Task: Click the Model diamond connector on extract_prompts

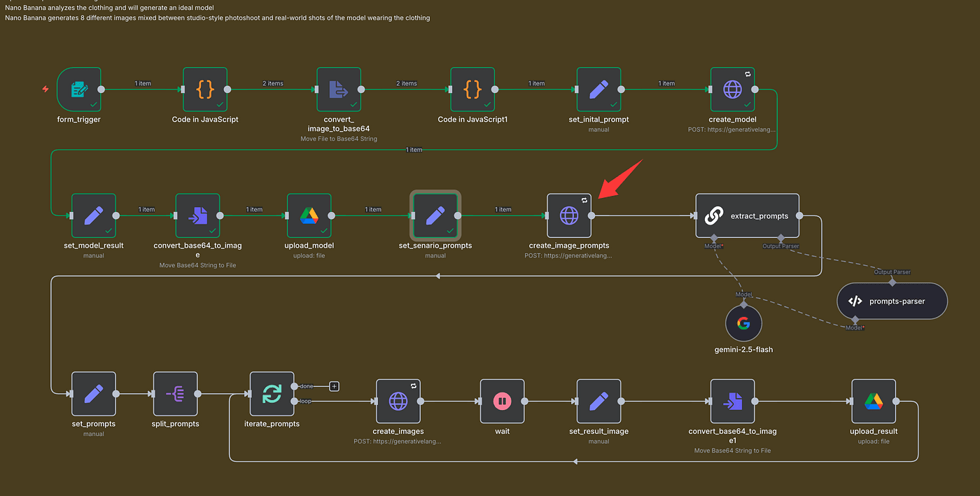Action: pyautogui.click(x=713, y=239)
